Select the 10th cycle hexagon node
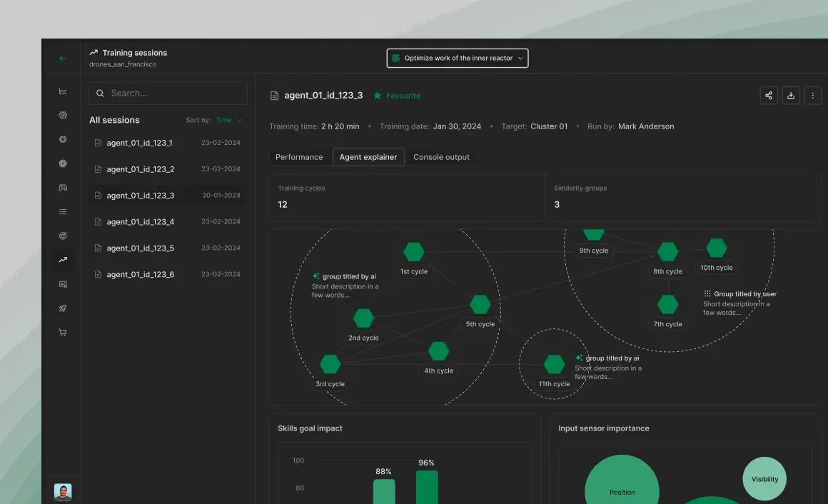The height and width of the screenshot is (504, 828). coord(716,248)
